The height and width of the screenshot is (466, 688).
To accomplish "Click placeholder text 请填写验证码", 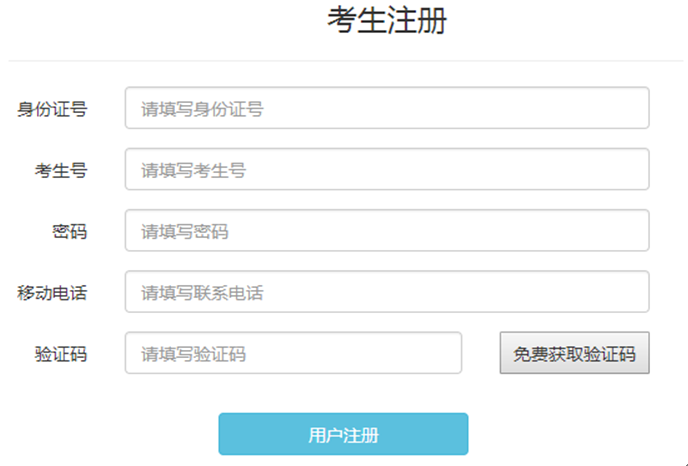I will coord(193,353).
